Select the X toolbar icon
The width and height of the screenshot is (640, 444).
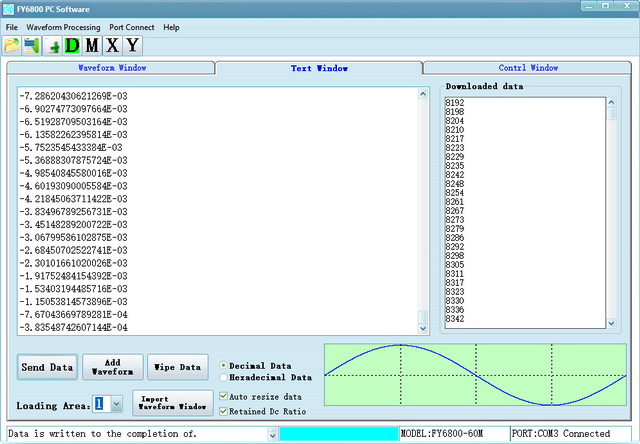point(112,45)
